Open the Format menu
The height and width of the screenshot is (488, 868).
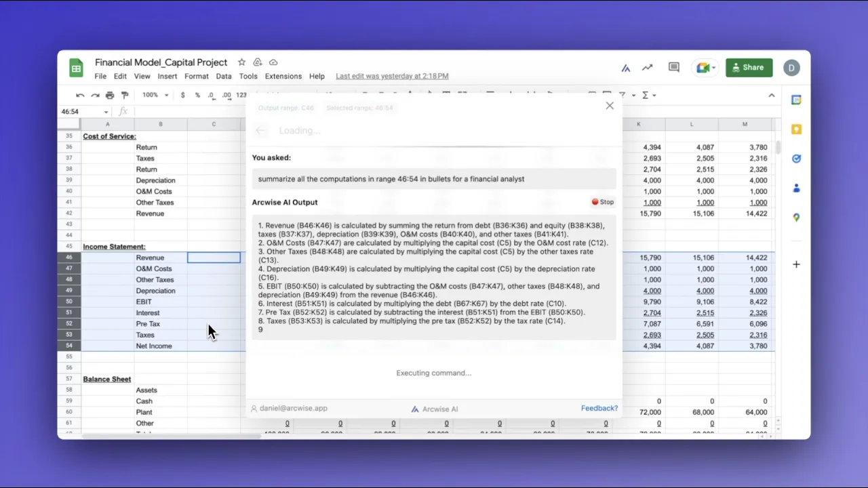pos(197,77)
